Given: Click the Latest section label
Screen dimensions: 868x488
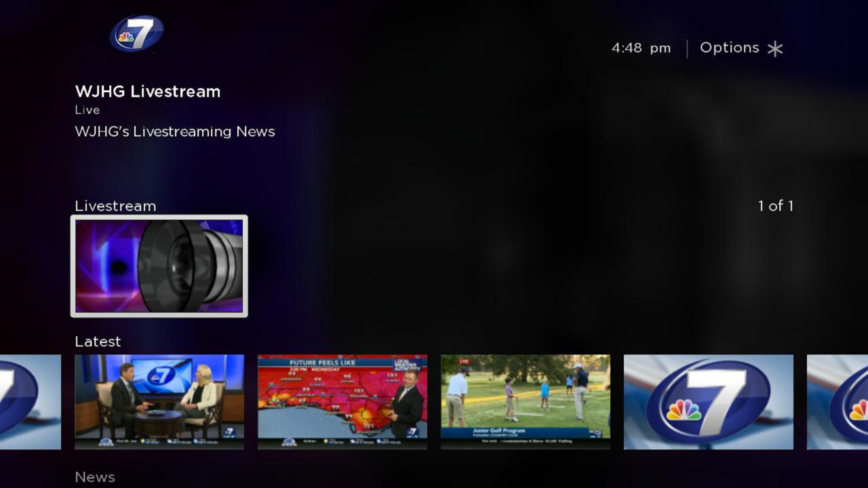Looking at the screenshot, I should (x=97, y=342).
